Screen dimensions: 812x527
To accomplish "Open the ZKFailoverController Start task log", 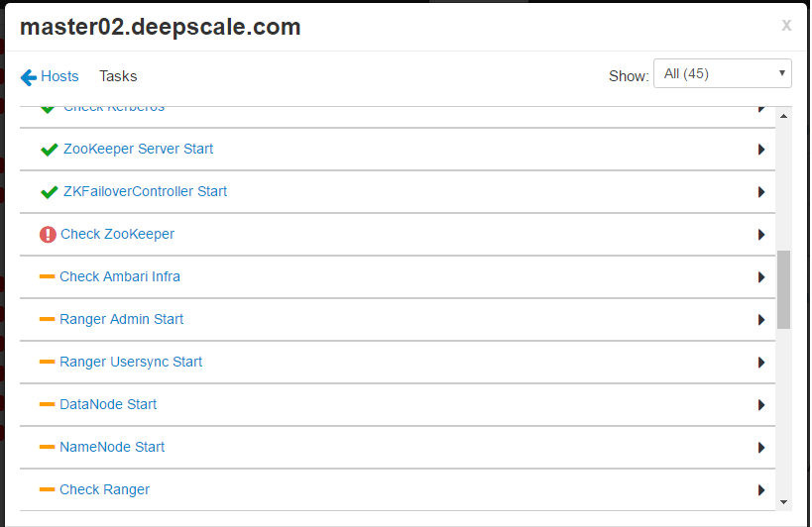I will pos(145,191).
